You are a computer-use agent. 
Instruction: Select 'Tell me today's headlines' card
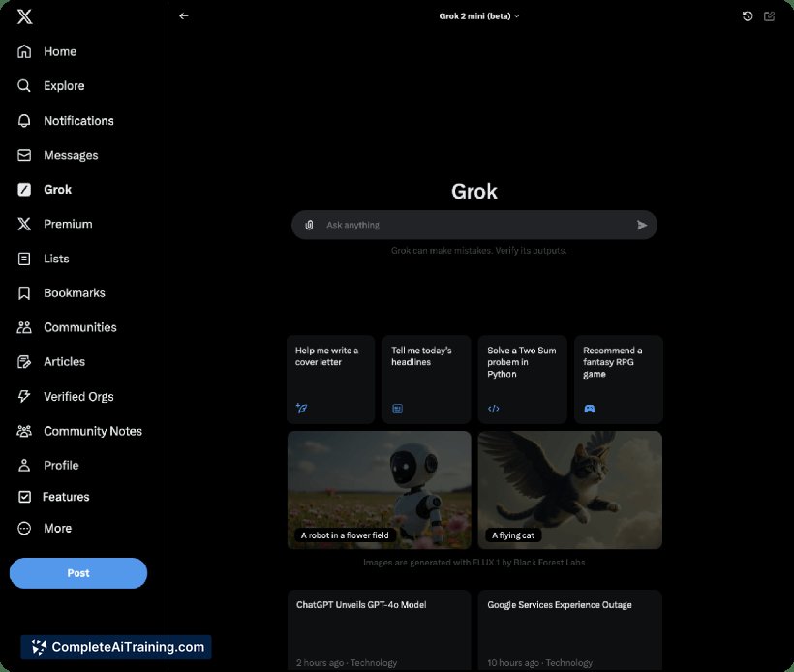pos(426,380)
